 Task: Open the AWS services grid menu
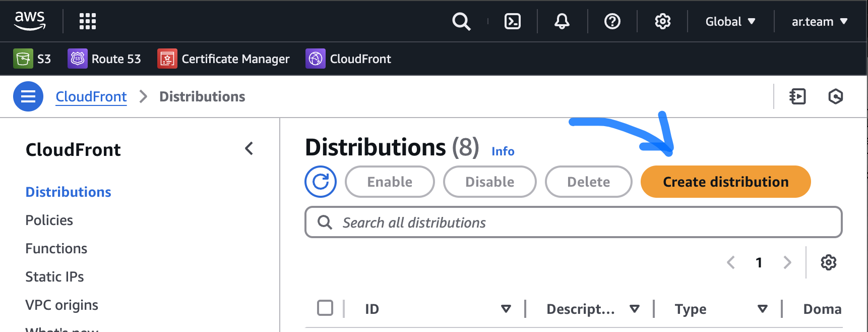[x=87, y=21]
